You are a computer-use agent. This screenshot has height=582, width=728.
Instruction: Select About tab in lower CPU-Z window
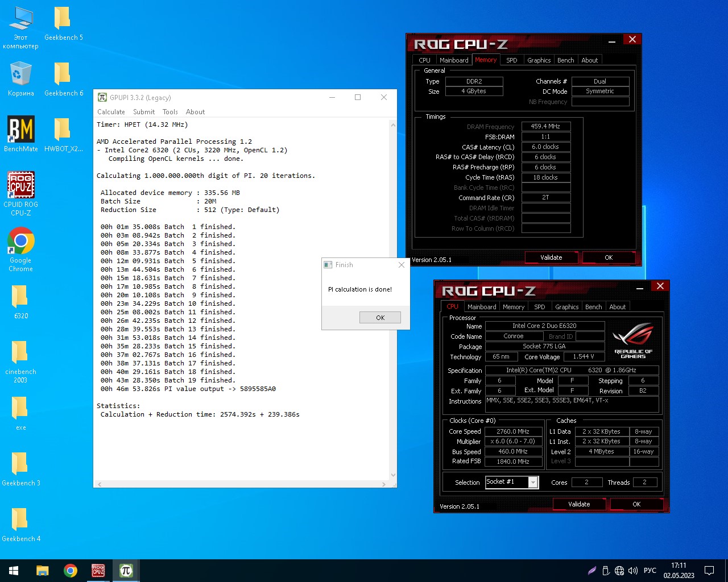(617, 307)
